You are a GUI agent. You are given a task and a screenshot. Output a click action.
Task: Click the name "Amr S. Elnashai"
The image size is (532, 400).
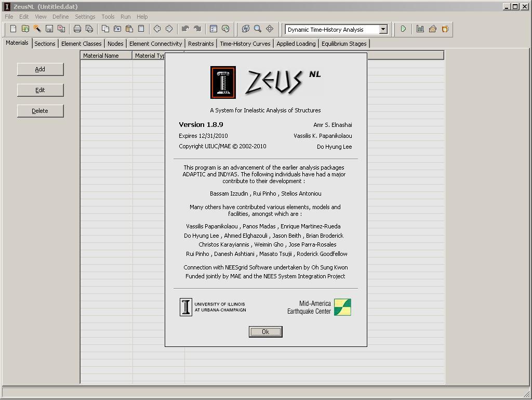pyautogui.click(x=332, y=125)
